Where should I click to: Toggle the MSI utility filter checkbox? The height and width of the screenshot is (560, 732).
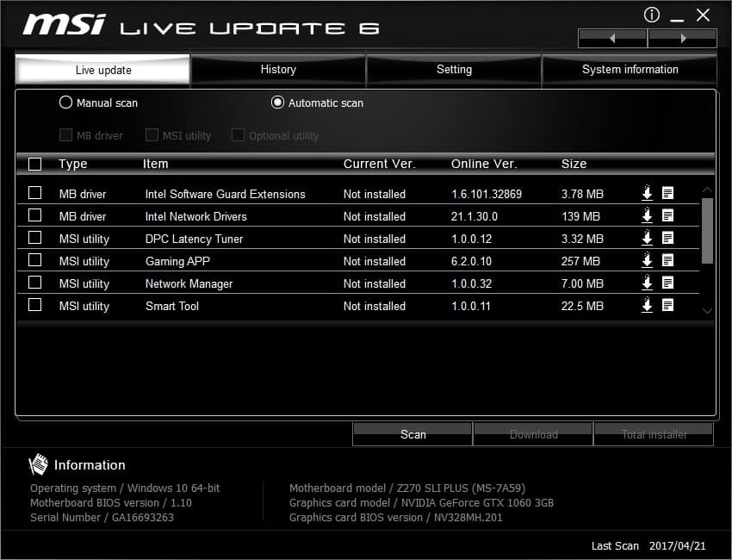coord(152,135)
